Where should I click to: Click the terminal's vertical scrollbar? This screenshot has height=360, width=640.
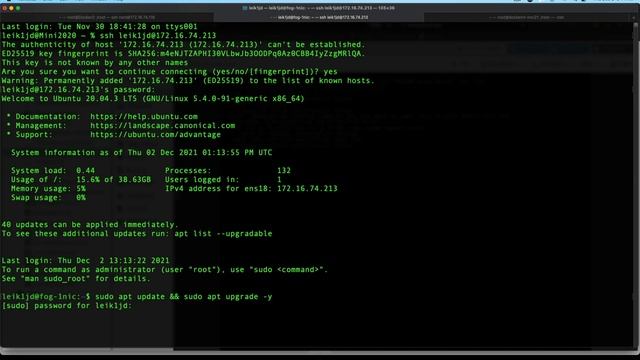pos(636,184)
